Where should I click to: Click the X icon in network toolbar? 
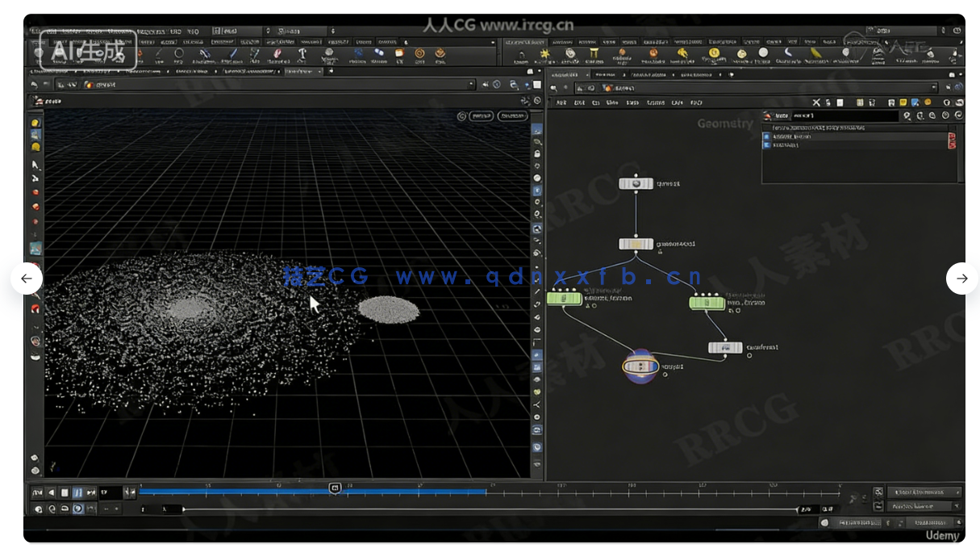click(816, 103)
